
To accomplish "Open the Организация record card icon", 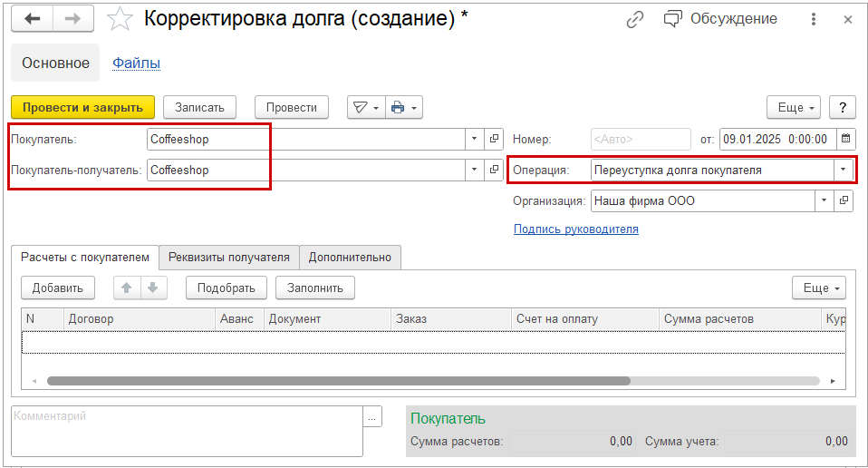I will click(844, 200).
